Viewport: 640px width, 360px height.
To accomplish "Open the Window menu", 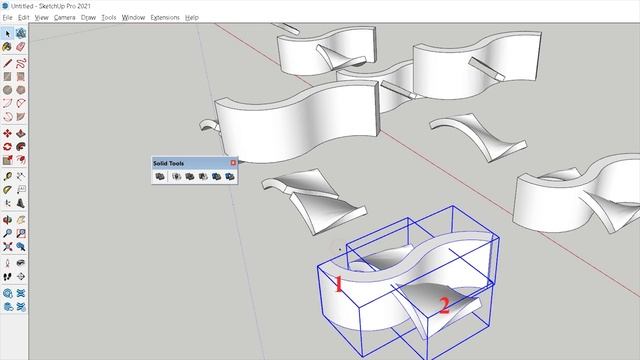I will tap(133, 18).
